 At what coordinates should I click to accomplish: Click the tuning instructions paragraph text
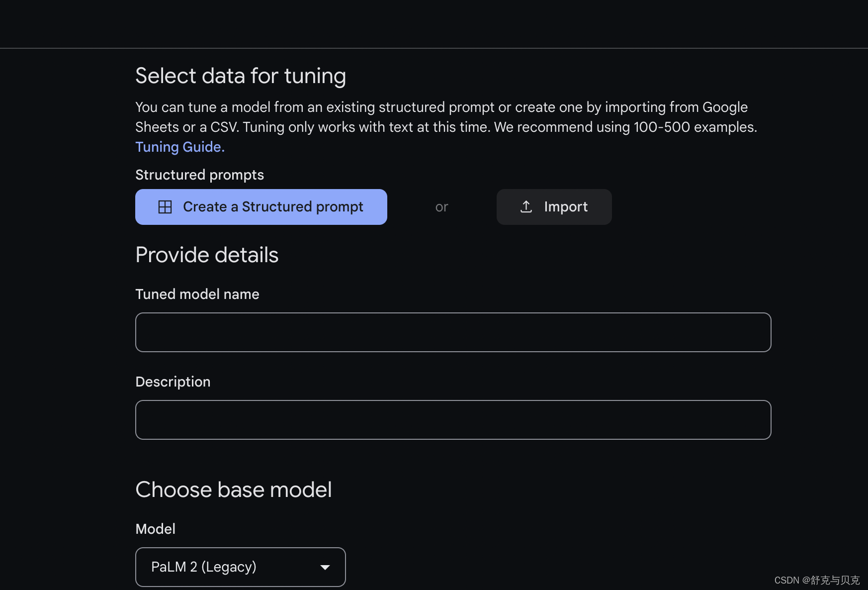446,117
